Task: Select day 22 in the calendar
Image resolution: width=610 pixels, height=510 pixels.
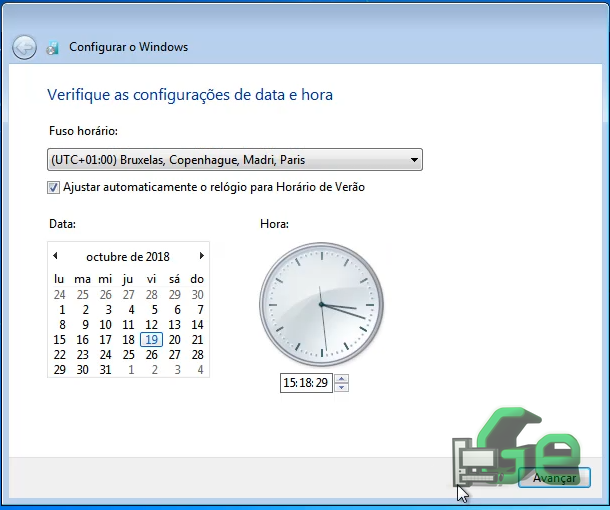Action: click(59, 355)
